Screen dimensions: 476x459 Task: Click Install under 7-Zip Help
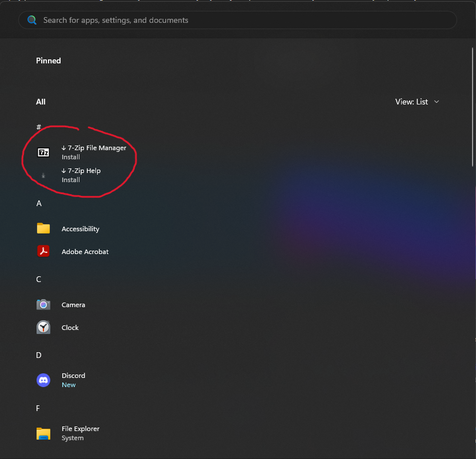(x=71, y=180)
